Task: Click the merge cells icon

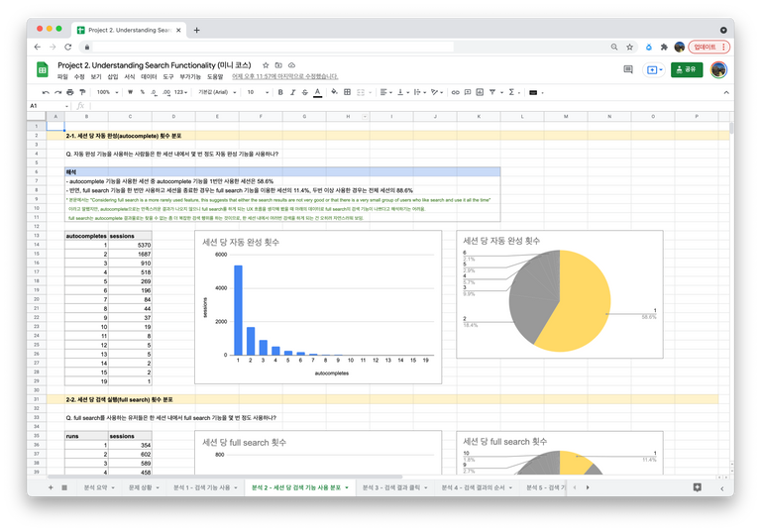Action: [361, 92]
